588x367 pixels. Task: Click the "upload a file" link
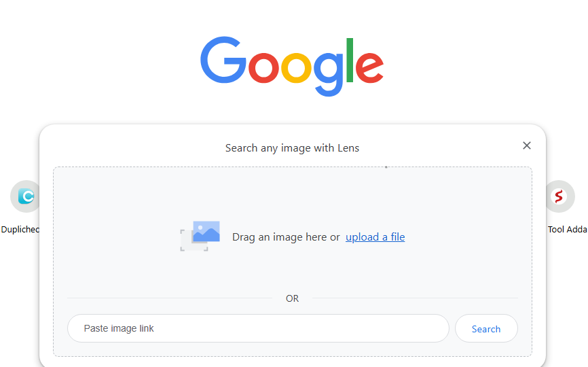[x=375, y=237]
